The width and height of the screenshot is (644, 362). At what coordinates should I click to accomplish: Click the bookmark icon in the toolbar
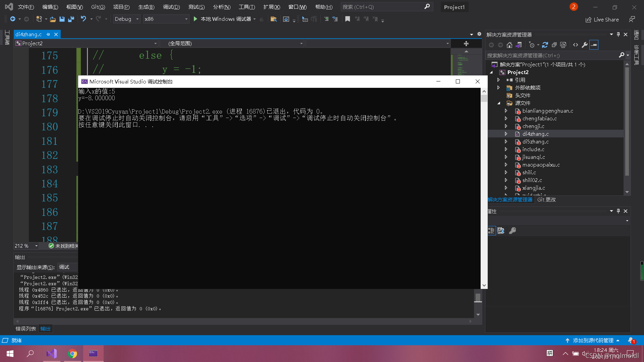tap(347, 19)
